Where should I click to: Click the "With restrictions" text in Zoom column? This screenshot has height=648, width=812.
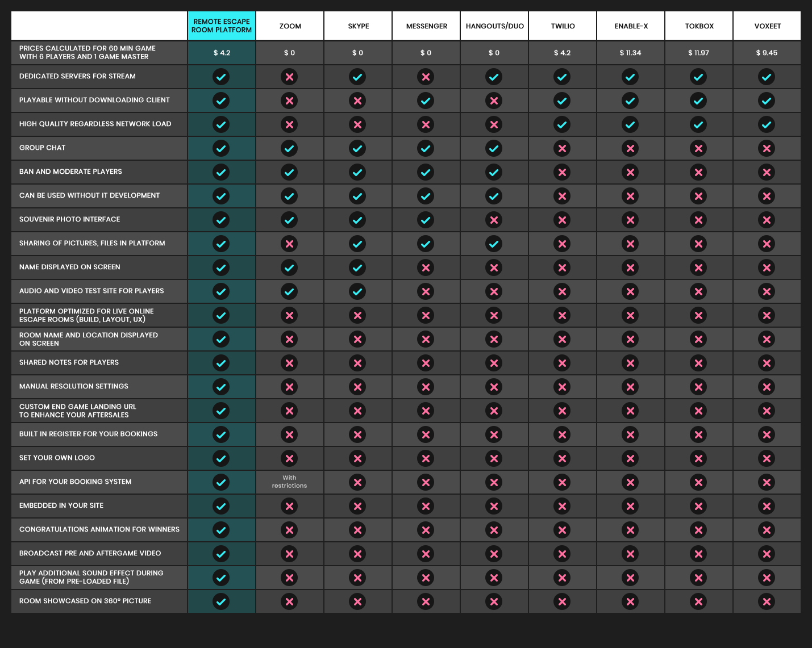tap(289, 482)
